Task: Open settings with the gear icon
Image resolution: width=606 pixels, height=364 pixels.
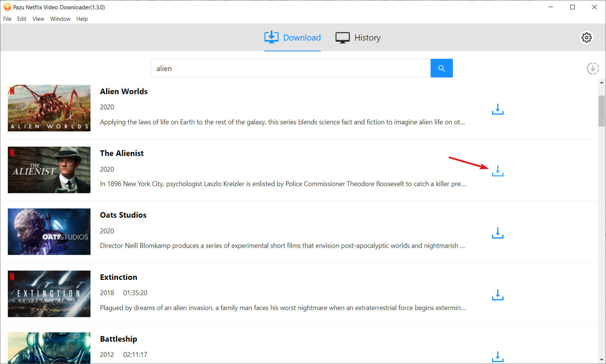Action: [x=587, y=38]
